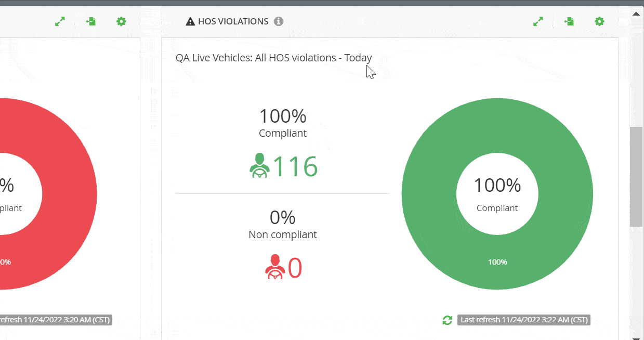The width and height of the screenshot is (644, 340).
Task: Open the 0 non compliant drivers count
Action: point(295,268)
